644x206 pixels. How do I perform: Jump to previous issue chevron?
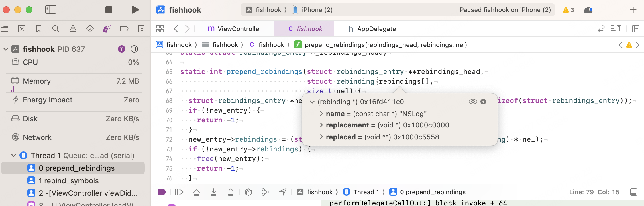(621, 45)
